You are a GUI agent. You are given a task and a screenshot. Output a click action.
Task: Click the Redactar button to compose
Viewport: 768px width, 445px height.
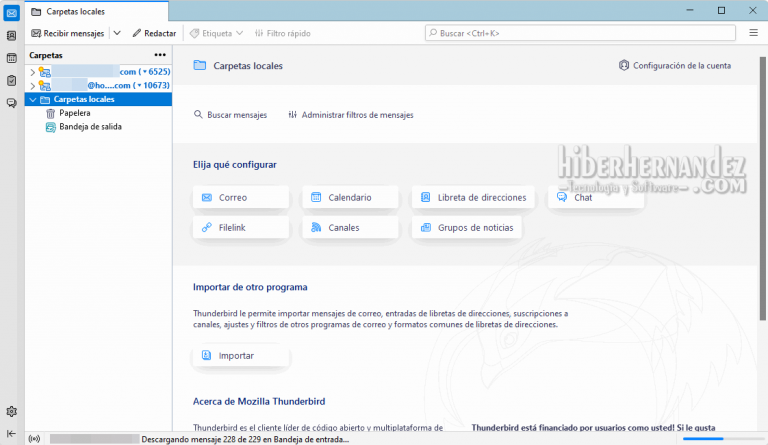point(153,33)
